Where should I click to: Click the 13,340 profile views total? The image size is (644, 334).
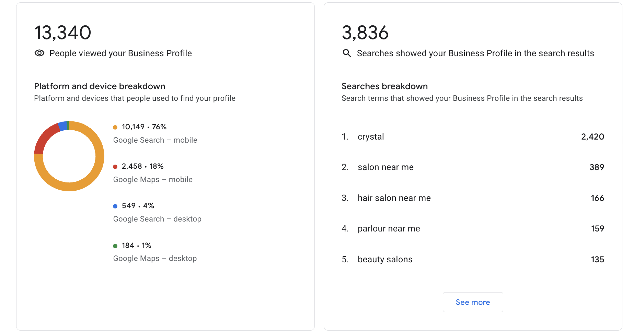point(63,32)
